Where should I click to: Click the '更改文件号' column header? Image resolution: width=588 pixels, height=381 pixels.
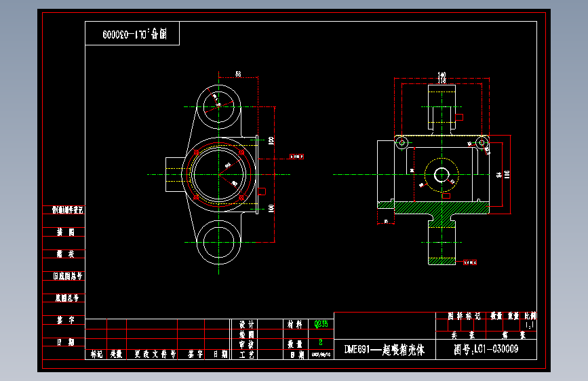[x=155, y=355]
